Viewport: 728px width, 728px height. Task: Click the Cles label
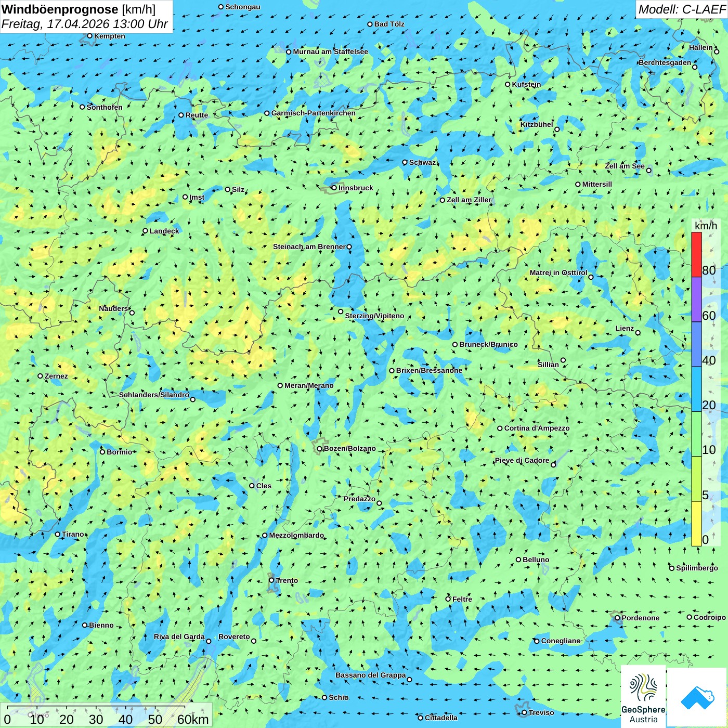[x=264, y=486]
